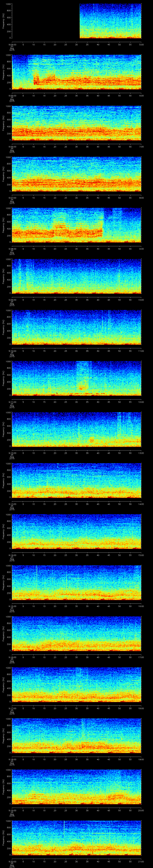The image size is (153, 868).
Task: Click the "13:00" end time label
Action: 141,453
